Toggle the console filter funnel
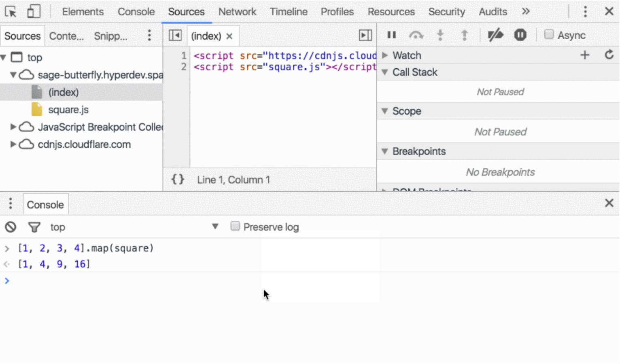The height and width of the screenshot is (364, 620). pos(34,227)
